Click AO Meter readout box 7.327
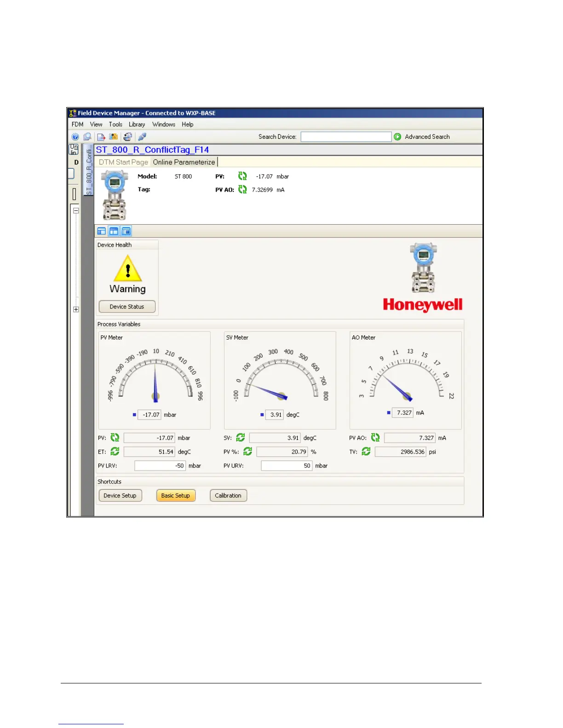 (x=402, y=413)
